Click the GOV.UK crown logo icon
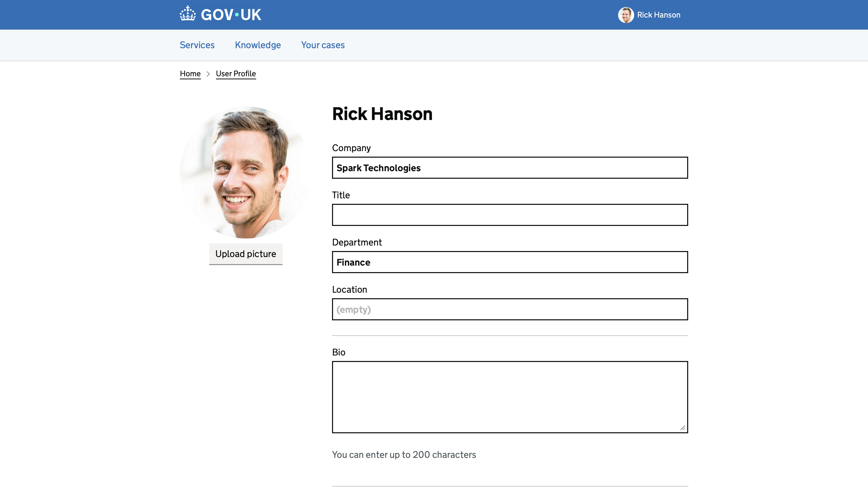868x487 pixels. pyautogui.click(x=188, y=14)
